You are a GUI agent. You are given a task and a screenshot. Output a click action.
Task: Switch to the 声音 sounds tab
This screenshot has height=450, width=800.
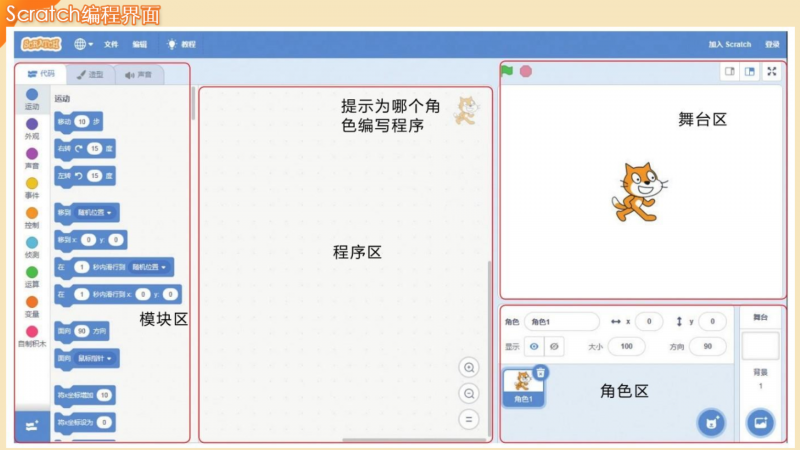pos(138,74)
